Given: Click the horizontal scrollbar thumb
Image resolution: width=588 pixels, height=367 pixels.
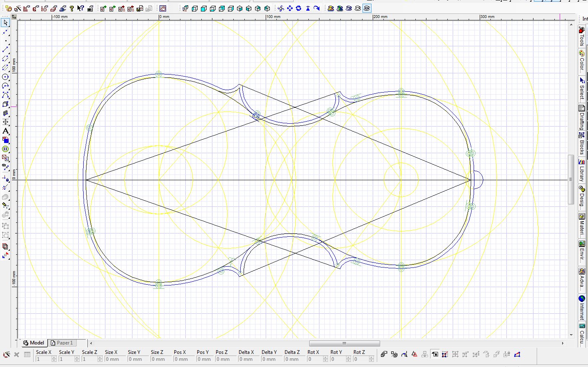Looking at the screenshot, I should tap(344, 343).
